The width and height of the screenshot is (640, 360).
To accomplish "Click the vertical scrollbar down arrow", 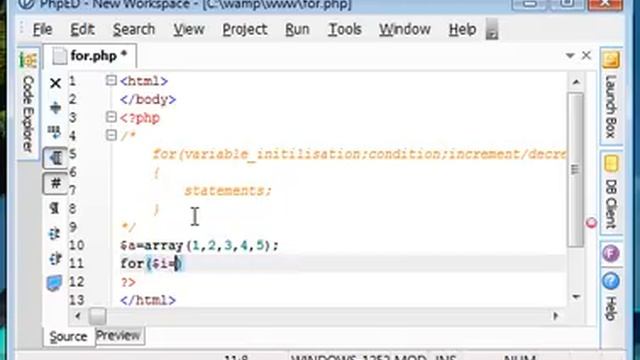I will 576,297.
